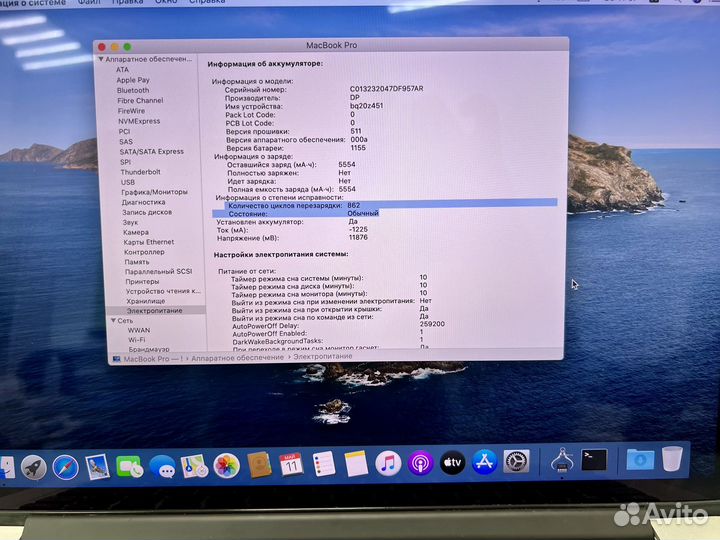720x540 pixels.
Task: Open System Preferences gear in the dock
Action: click(x=517, y=461)
